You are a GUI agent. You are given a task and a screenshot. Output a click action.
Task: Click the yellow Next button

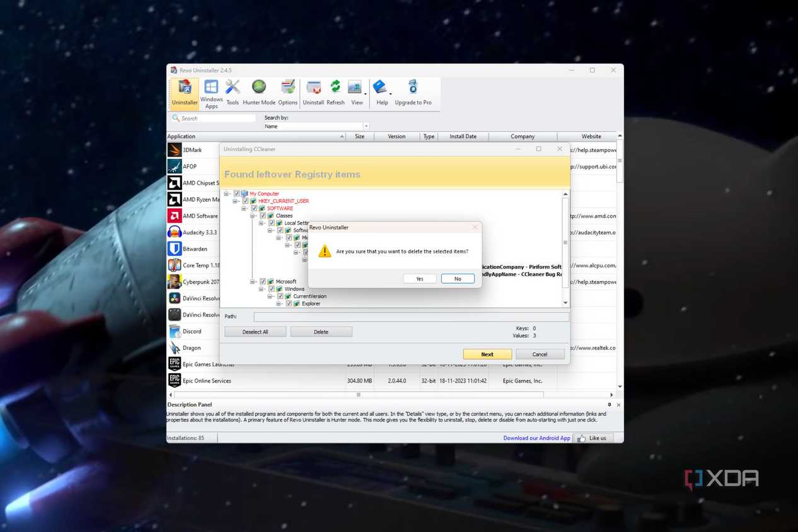click(x=487, y=354)
